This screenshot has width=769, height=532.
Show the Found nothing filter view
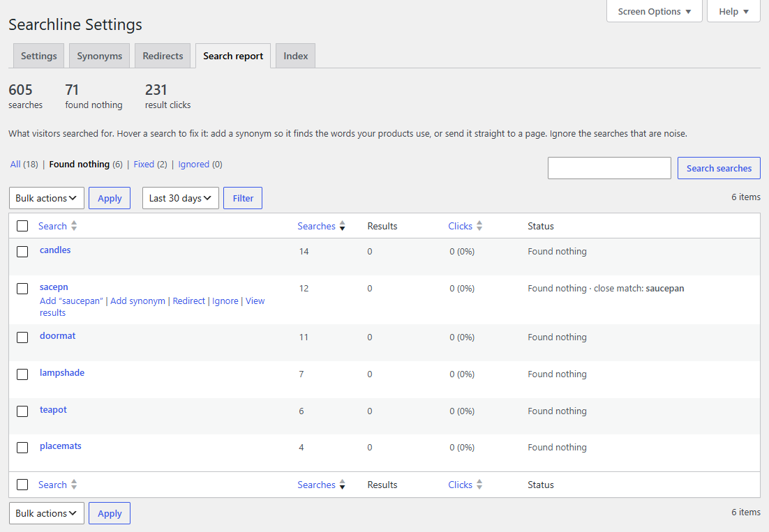[x=80, y=164]
